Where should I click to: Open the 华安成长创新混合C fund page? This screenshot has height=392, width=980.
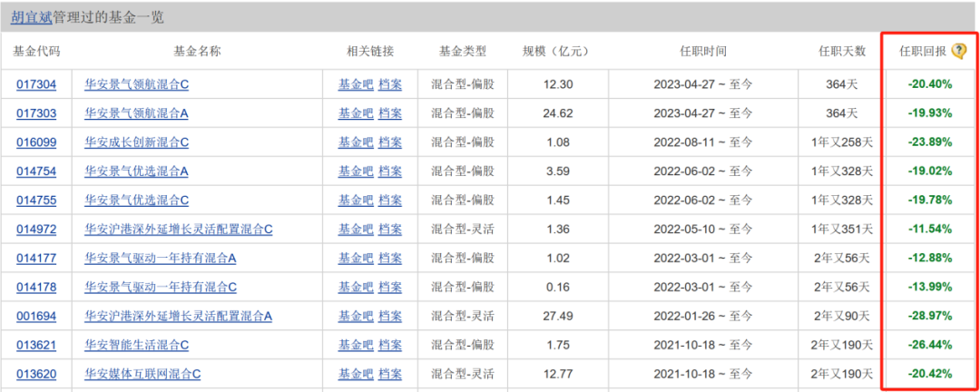tap(137, 142)
